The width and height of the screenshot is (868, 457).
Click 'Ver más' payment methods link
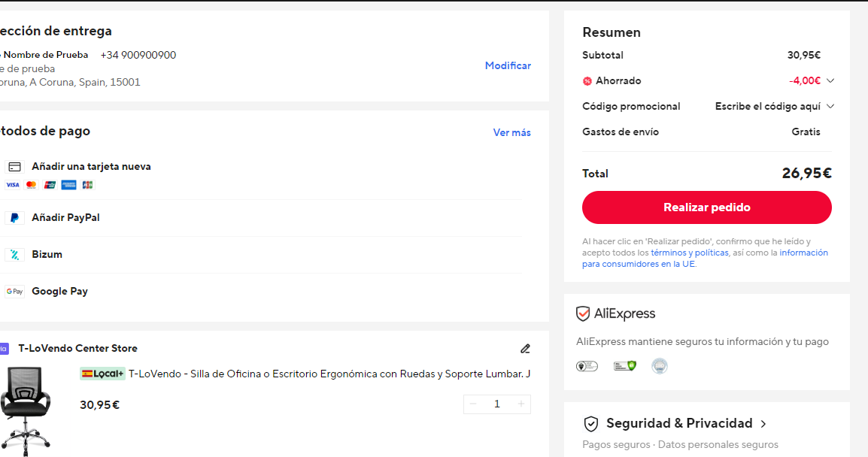pos(511,132)
